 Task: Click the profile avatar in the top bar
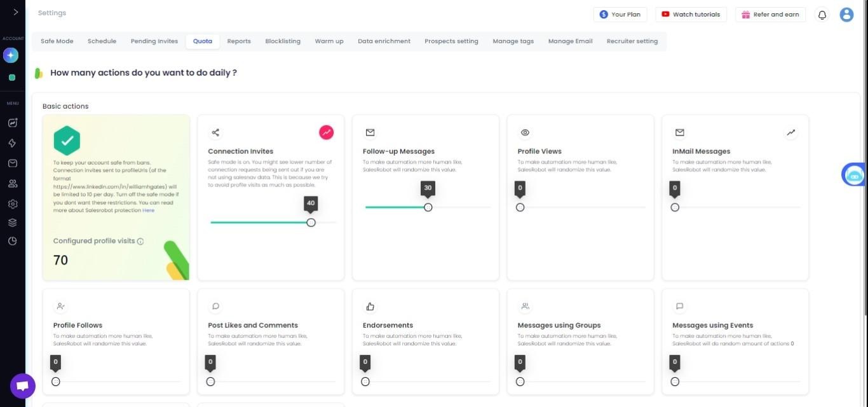(846, 14)
